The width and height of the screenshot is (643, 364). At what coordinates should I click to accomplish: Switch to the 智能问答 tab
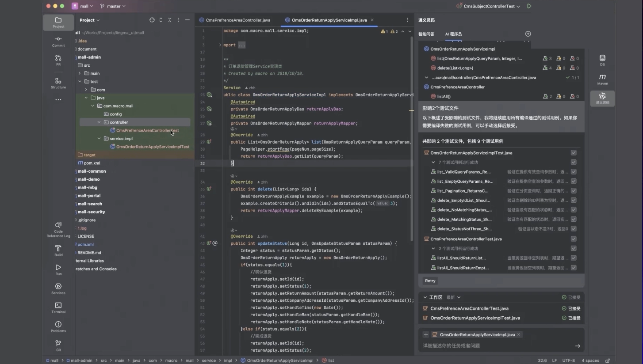pyautogui.click(x=426, y=34)
